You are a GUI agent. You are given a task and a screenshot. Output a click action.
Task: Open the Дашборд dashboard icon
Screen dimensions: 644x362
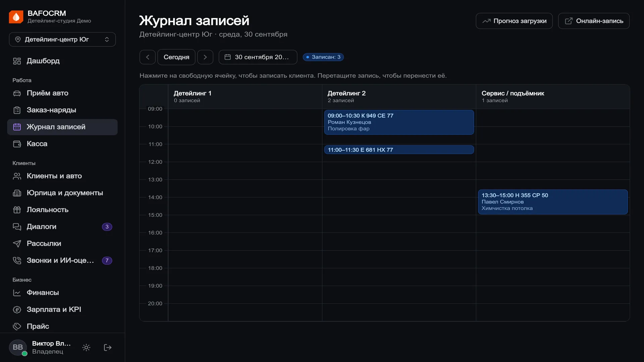(x=17, y=61)
